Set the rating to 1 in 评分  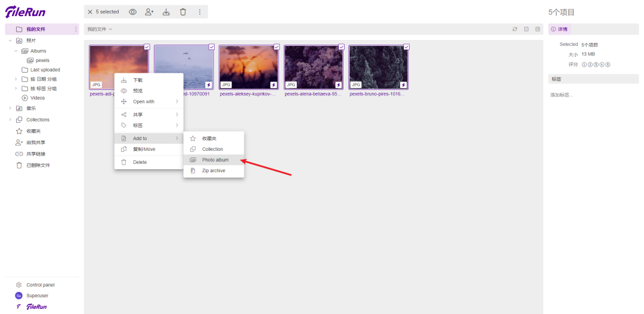(x=584, y=64)
